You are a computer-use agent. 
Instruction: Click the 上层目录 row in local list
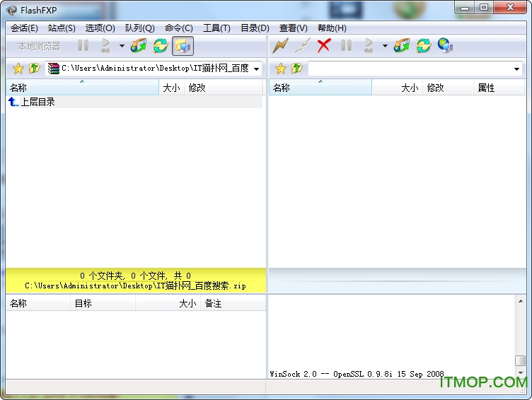134,102
